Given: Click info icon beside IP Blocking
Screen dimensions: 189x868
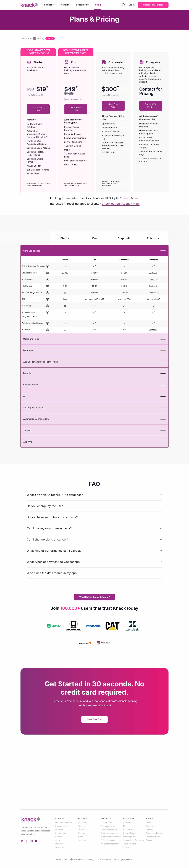Looking at the screenshot, I should point(48,306).
